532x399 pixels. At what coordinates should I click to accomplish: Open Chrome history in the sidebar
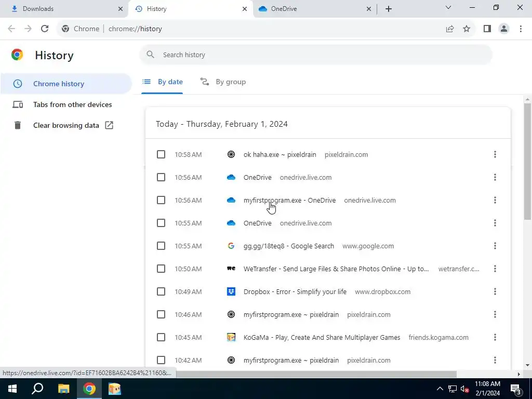66,84
